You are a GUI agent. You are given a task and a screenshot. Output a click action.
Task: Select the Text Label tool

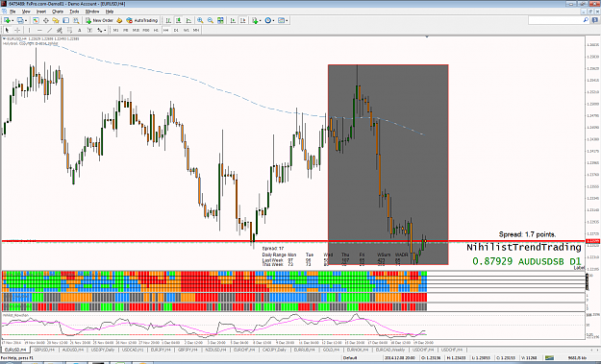point(89,30)
